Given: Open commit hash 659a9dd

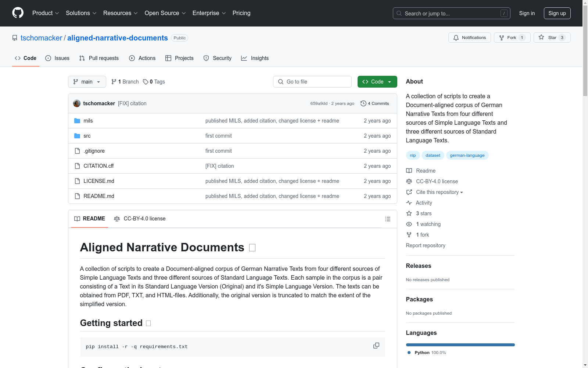Looking at the screenshot, I should tap(319, 103).
